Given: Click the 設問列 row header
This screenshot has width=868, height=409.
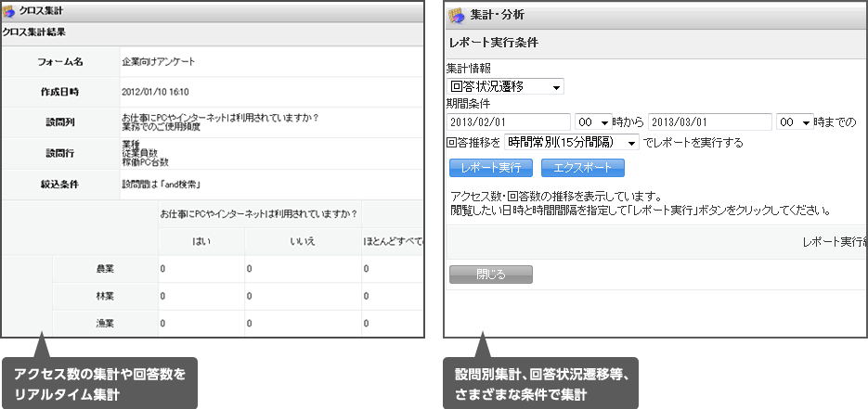Looking at the screenshot, I should (60, 122).
